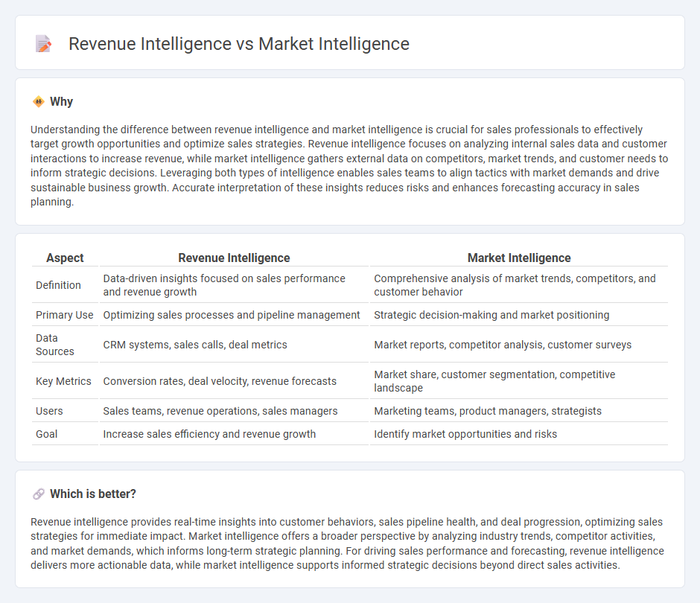Click cell 'Identify market opportunities and risks'
This screenshot has height=603, width=700.
(519, 434)
